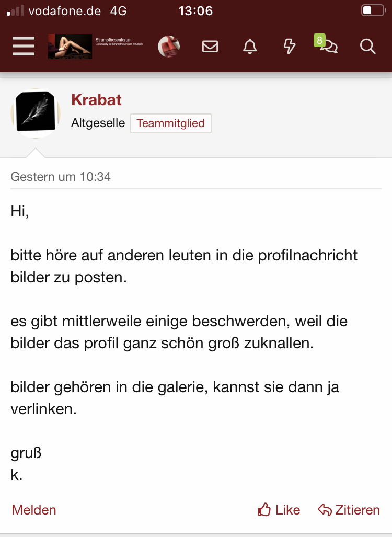Open the hamburger navigation menu
The height and width of the screenshot is (537, 392).
coord(24,46)
